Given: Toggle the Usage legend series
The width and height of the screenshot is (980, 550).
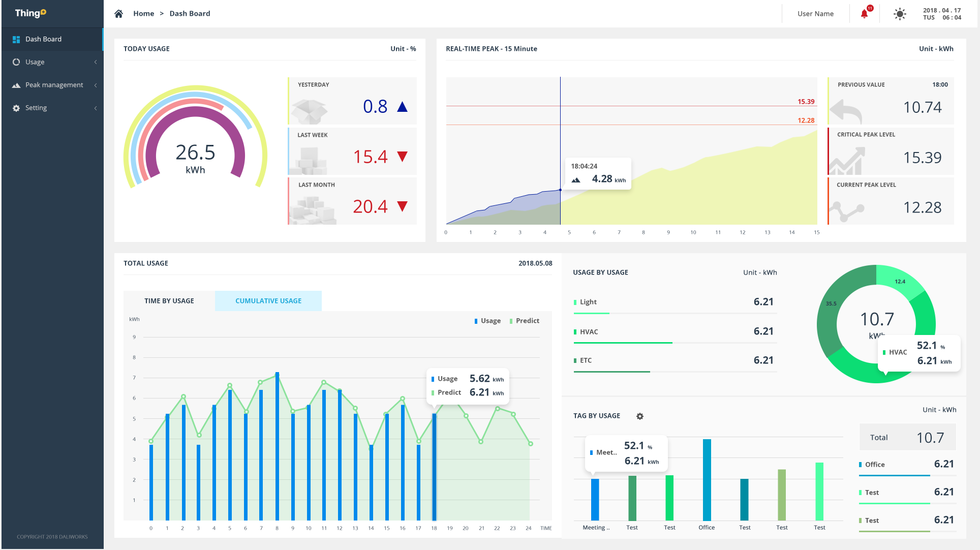Looking at the screenshot, I should tap(487, 321).
